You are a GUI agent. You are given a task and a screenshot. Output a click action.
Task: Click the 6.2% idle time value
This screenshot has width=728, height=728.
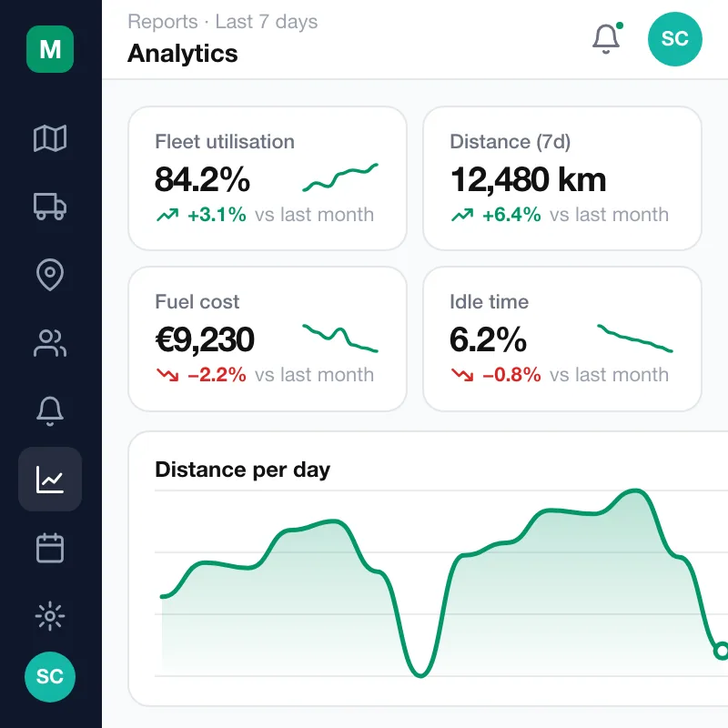489,339
